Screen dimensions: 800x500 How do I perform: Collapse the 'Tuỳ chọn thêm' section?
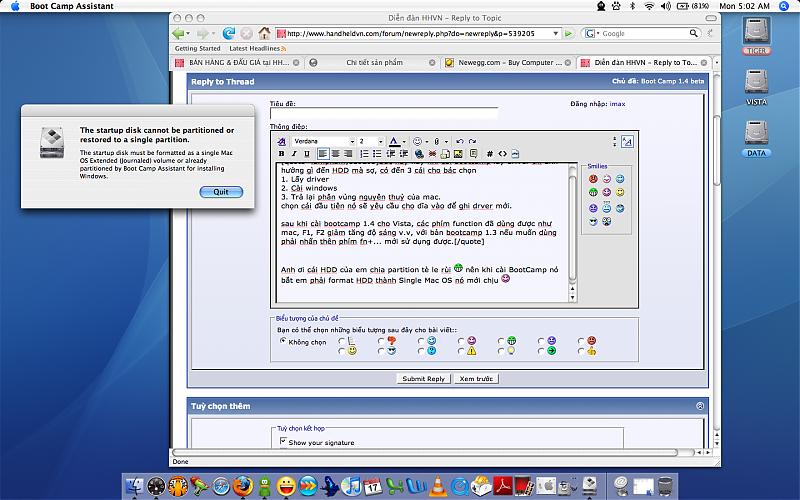[700, 406]
